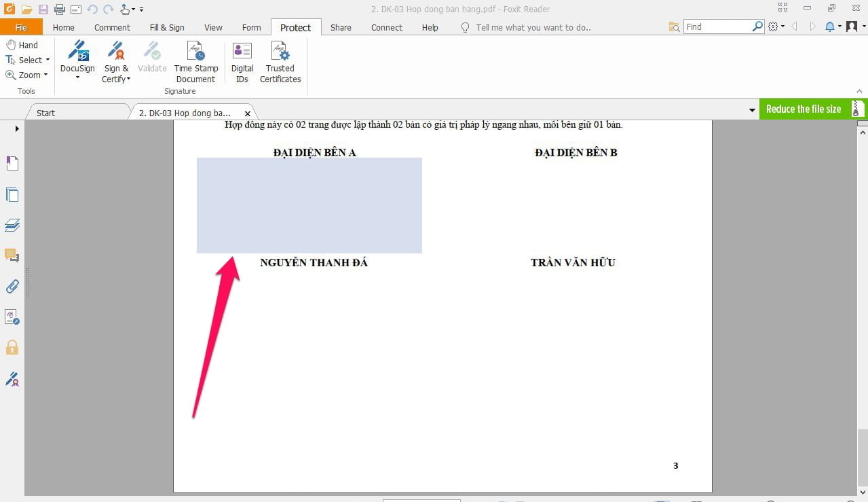Select the Hand tool
The height and width of the screenshot is (502, 868).
[x=24, y=45]
